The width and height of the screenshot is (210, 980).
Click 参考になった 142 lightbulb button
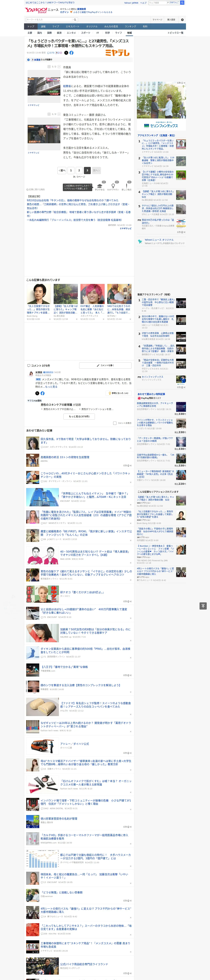tap(119, 393)
